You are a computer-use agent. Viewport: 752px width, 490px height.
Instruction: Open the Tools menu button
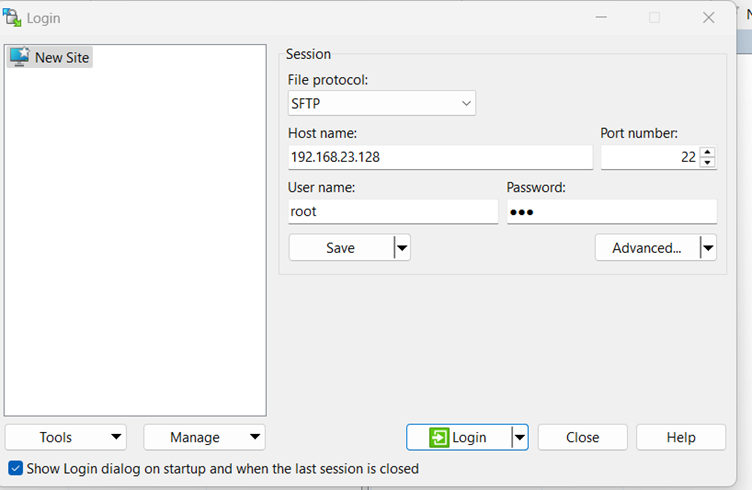[x=66, y=437]
